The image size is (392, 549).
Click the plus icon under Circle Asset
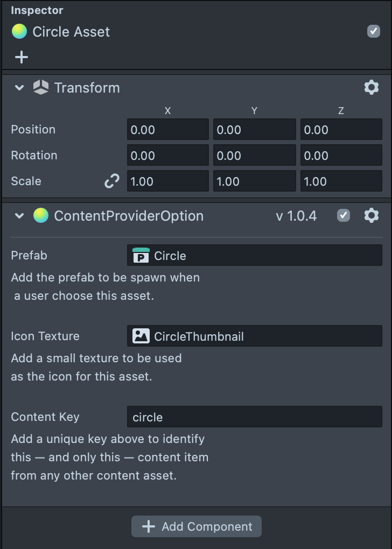[x=22, y=57]
